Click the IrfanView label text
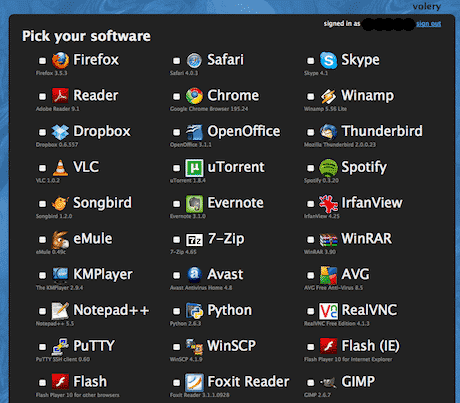The image size is (460, 403). coord(372,203)
